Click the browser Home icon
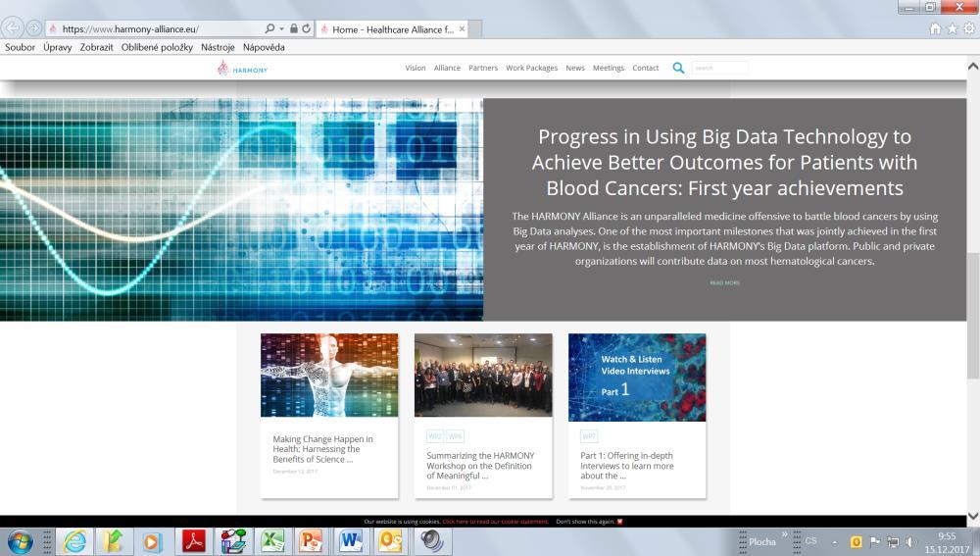The width and height of the screenshot is (980, 556). point(935,28)
